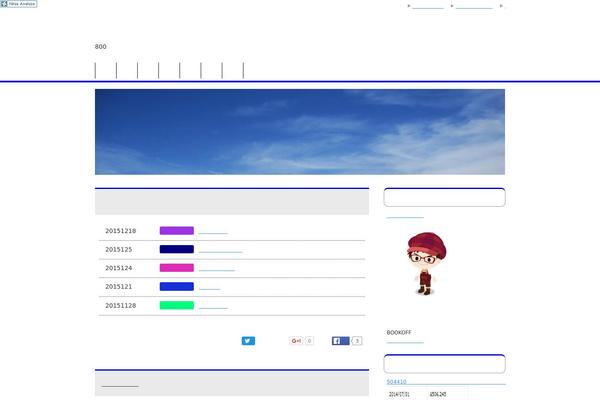Click the date text 2015124
600x400 pixels.
pyautogui.click(x=119, y=268)
